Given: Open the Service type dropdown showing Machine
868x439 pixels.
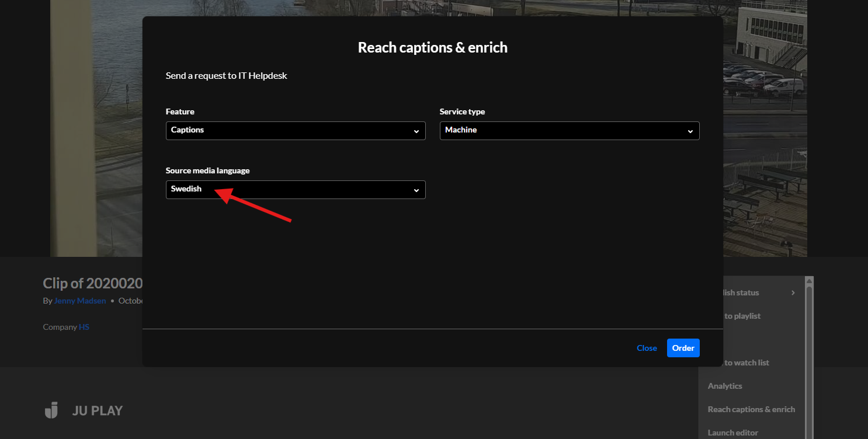Looking at the screenshot, I should (x=569, y=131).
